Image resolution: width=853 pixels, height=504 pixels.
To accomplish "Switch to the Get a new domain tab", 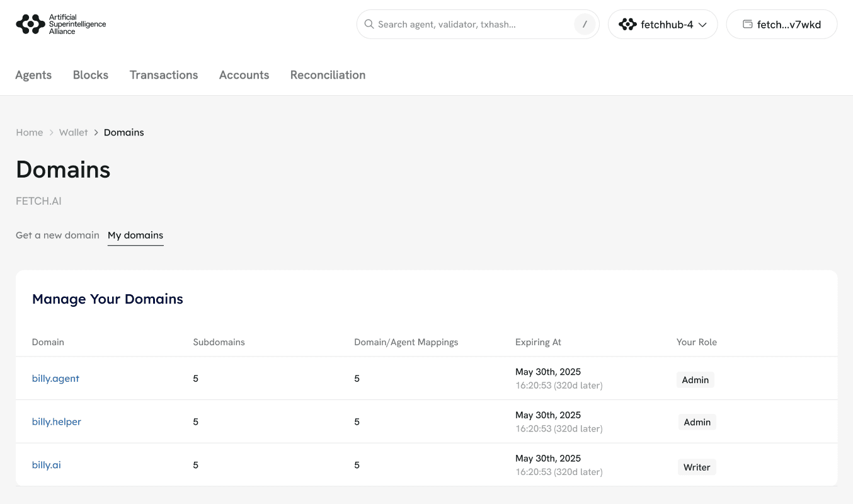I will [x=57, y=235].
